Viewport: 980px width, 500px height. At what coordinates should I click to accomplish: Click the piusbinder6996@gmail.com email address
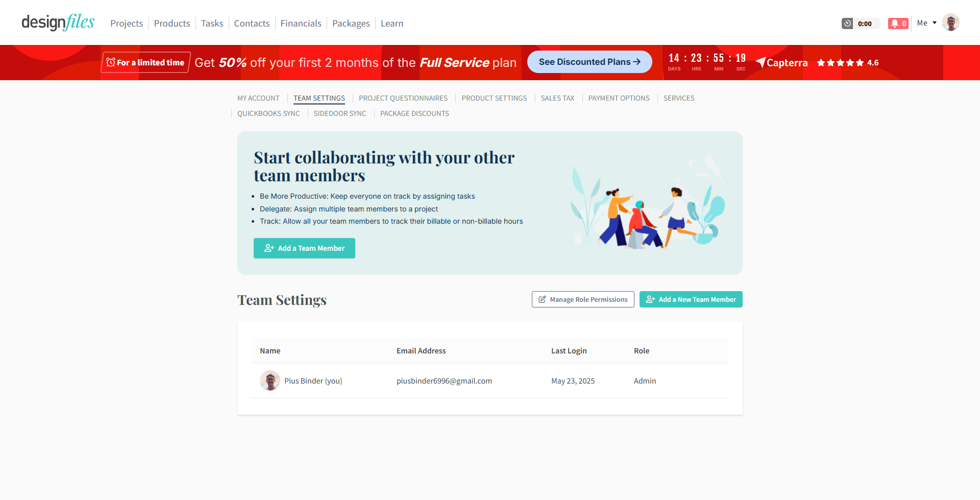coord(444,381)
